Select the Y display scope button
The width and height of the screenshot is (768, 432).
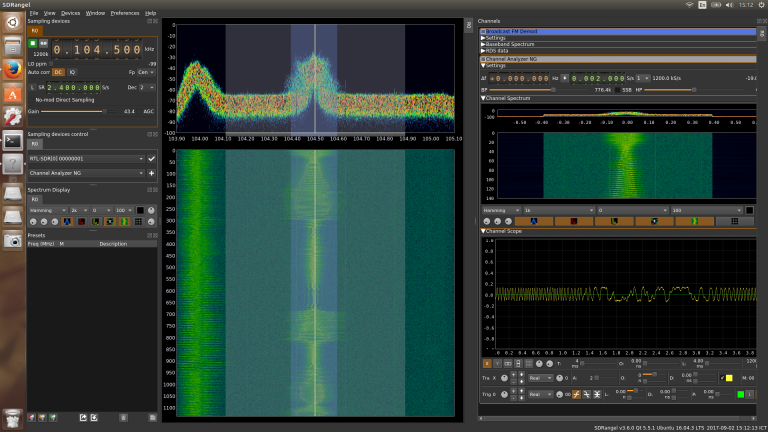(x=499, y=363)
